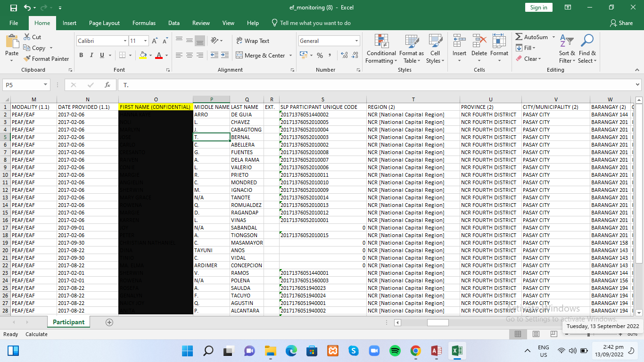644x362 pixels.
Task: Click the Save icon in title bar
Action: tap(13, 8)
